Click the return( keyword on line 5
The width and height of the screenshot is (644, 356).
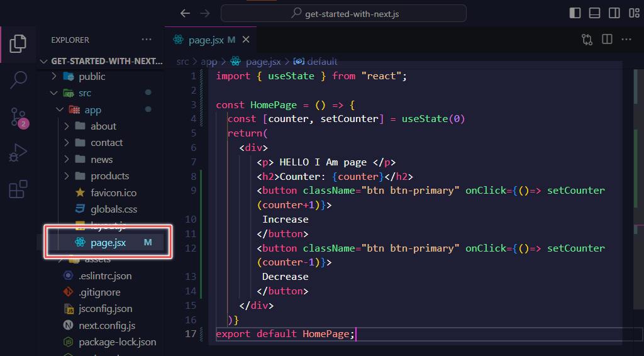pyautogui.click(x=248, y=133)
